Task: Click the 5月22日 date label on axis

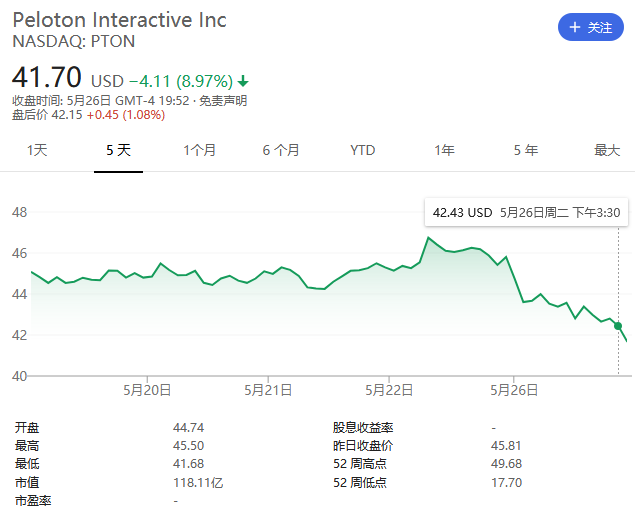Action: click(x=390, y=390)
